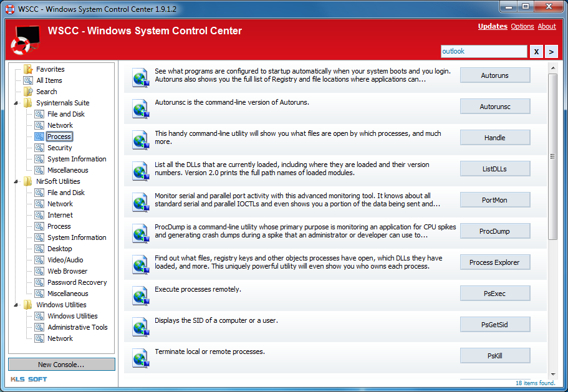
Task: Select NirSoft Miscellaneous category
Action: coord(68,294)
